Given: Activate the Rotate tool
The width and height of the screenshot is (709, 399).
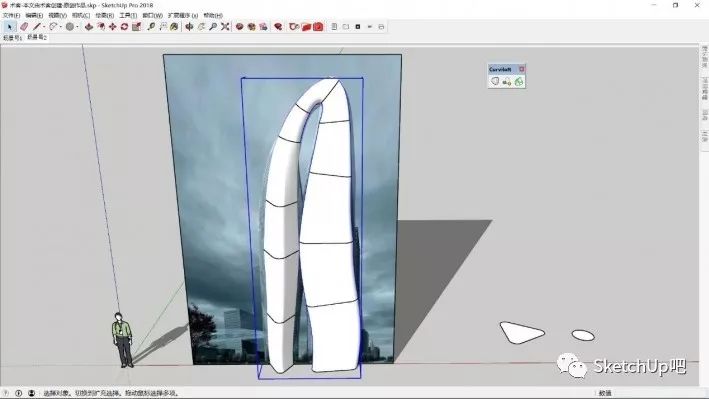Looking at the screenshot, I should (124, 27).
